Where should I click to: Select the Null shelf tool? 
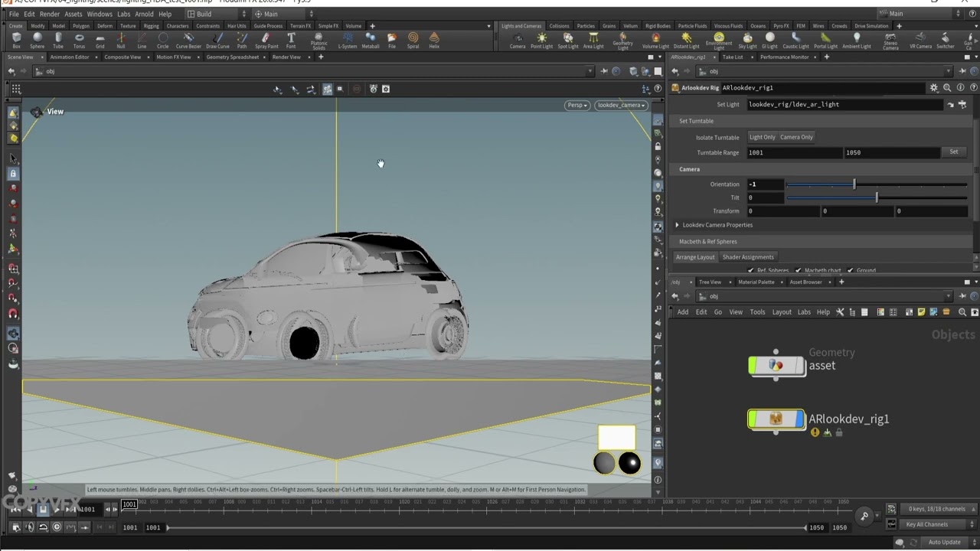121,41
